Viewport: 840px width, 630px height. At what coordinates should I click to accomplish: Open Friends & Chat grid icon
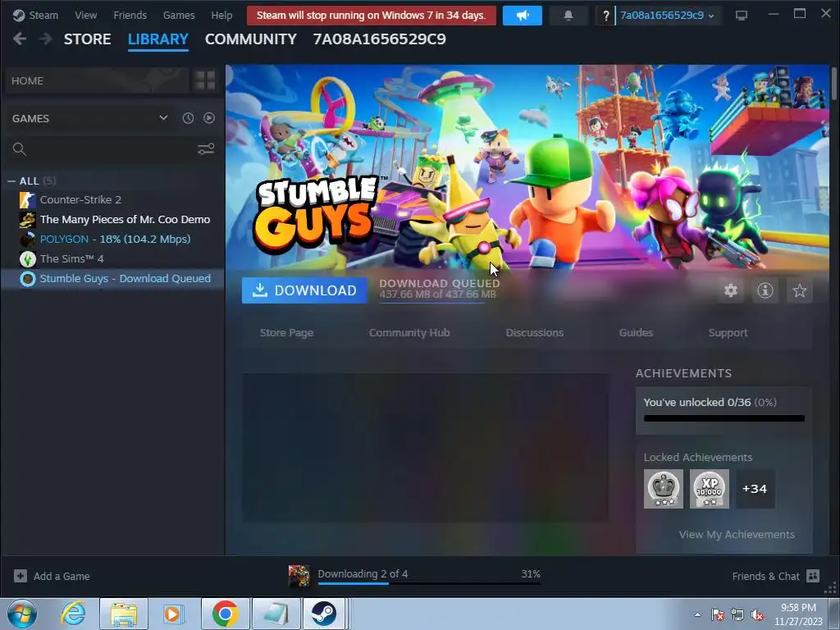click(x=813, y=576)
